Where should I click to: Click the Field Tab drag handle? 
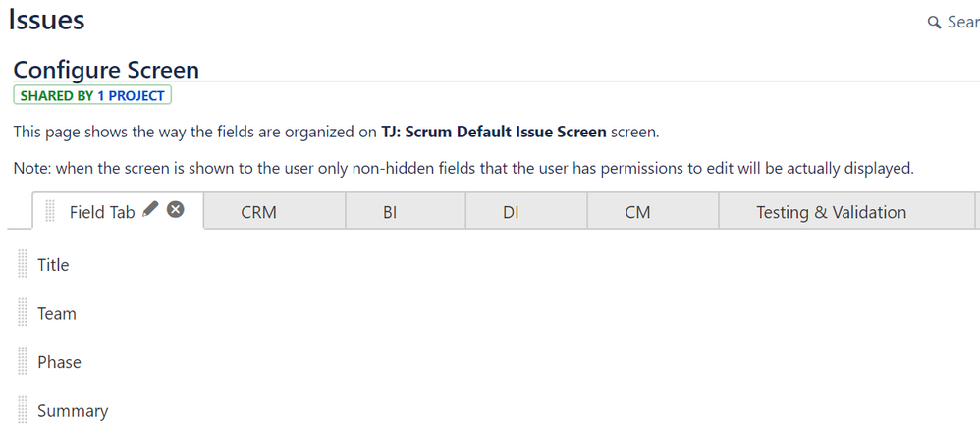click(51, 211)
